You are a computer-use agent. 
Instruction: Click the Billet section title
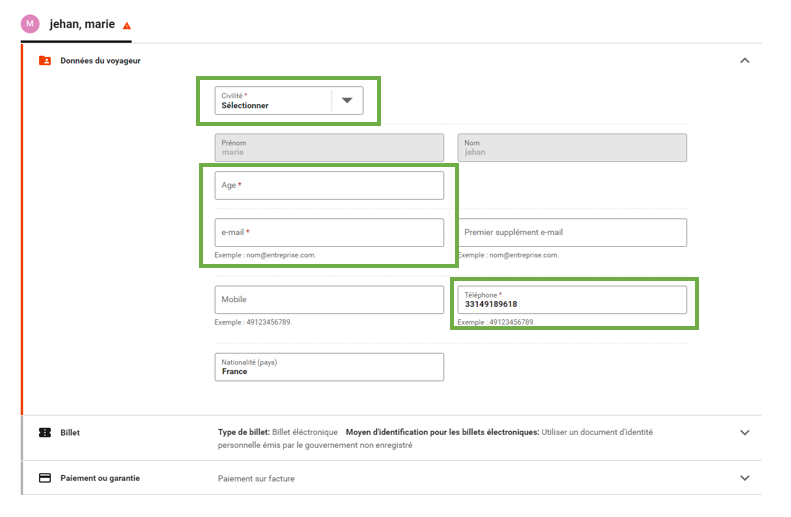(70, 433)
